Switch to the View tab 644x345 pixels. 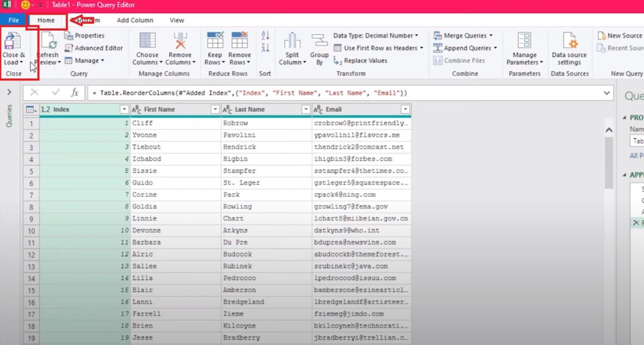[177, 20]
